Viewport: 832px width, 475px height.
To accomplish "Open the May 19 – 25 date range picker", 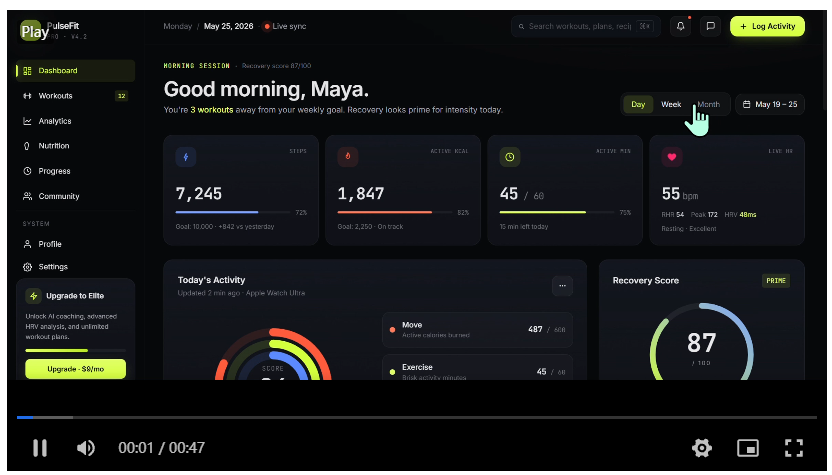I will point(770,105).
